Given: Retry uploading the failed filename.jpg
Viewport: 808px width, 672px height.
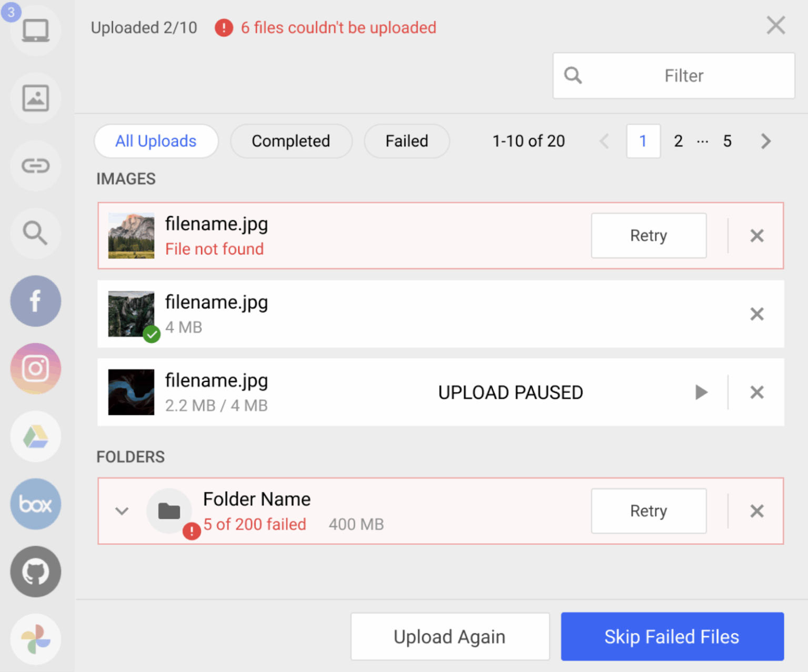Looking at the screenshot, I should point(649,236).
